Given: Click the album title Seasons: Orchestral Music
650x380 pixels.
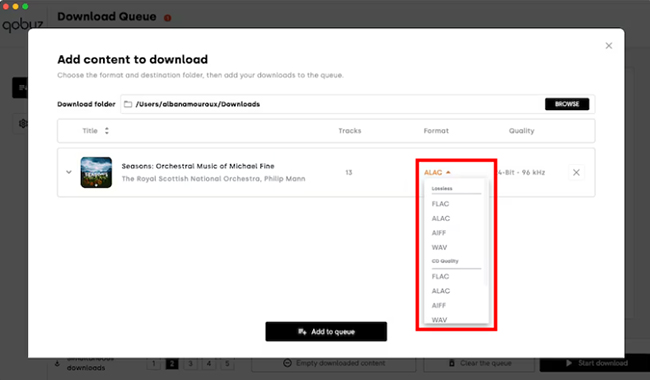Looking at the screenshot, I should tap(198, 166).
